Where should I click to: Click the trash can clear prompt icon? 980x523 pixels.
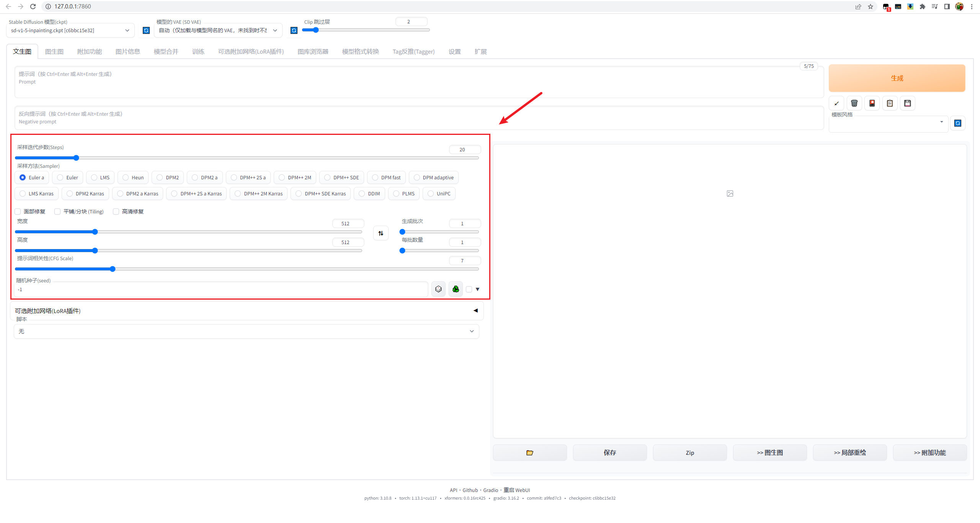(x=854, y=103)
